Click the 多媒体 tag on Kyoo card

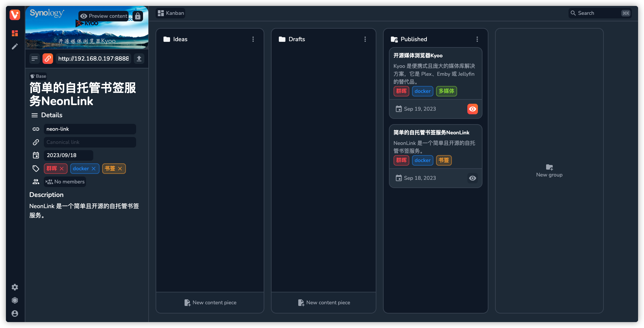[447, 91]
